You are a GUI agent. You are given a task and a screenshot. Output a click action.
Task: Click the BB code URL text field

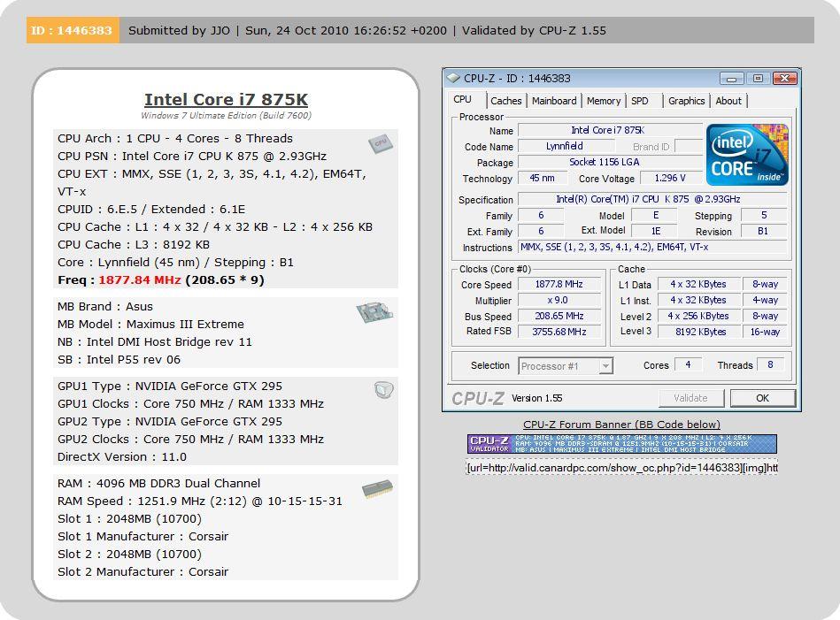(x=621, y=468)
